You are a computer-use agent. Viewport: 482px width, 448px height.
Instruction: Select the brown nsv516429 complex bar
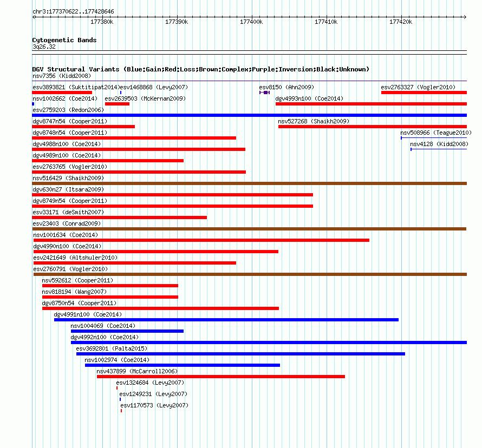coord(250,183)
